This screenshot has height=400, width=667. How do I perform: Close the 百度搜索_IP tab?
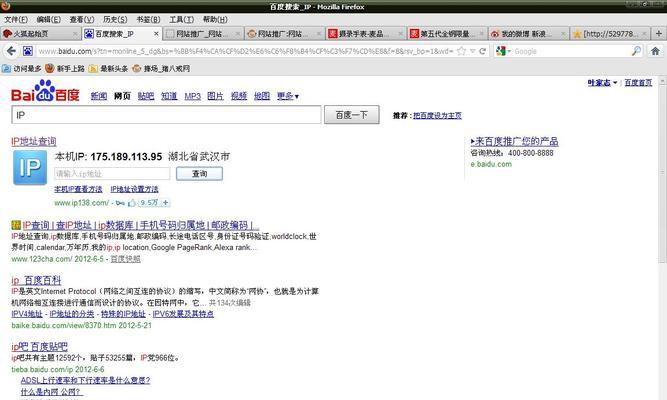click(156, 34)
